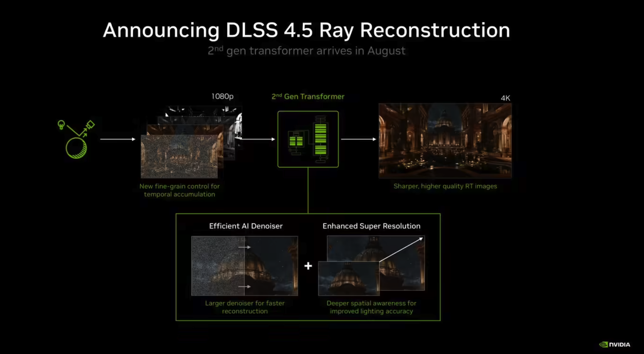This screenshot has height=354, width=644.
Task: Select the 4K cathedral output image
Action: click(x=445, y=141)
